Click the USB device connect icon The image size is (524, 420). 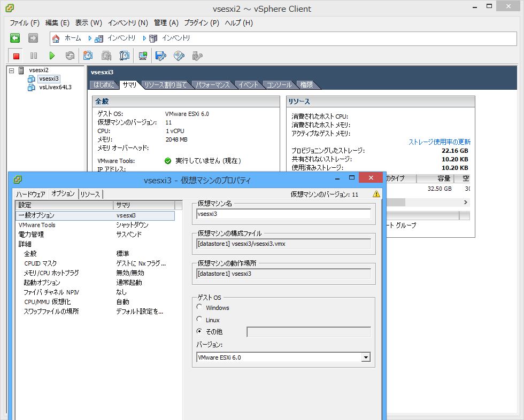point(197,56)
